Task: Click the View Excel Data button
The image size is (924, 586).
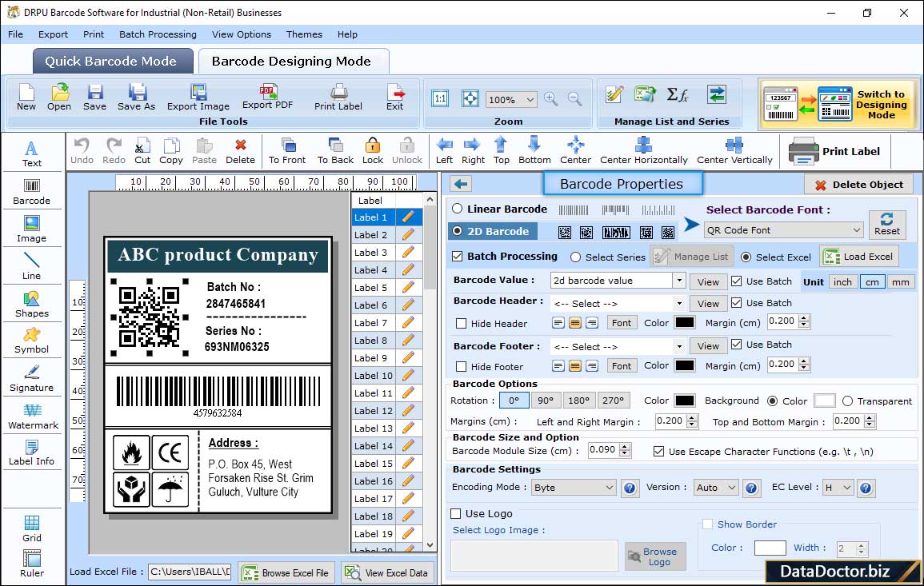Action: 387,572
